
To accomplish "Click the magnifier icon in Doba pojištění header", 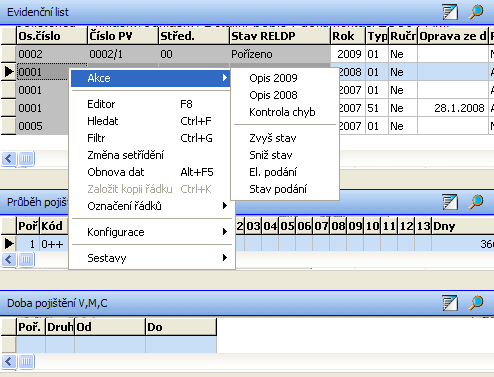I will pos(476,303).
